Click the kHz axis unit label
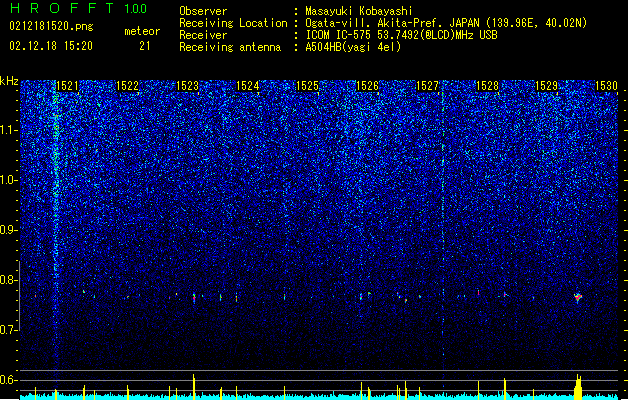 (x=9, y=81)
